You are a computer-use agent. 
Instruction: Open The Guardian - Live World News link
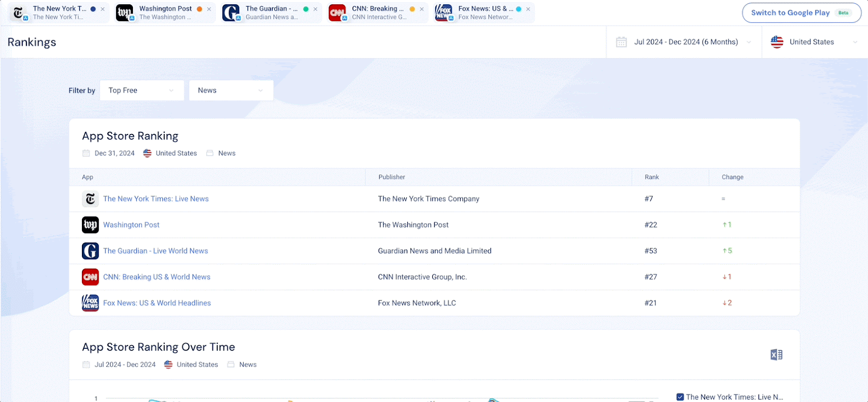tap(156, 251)
